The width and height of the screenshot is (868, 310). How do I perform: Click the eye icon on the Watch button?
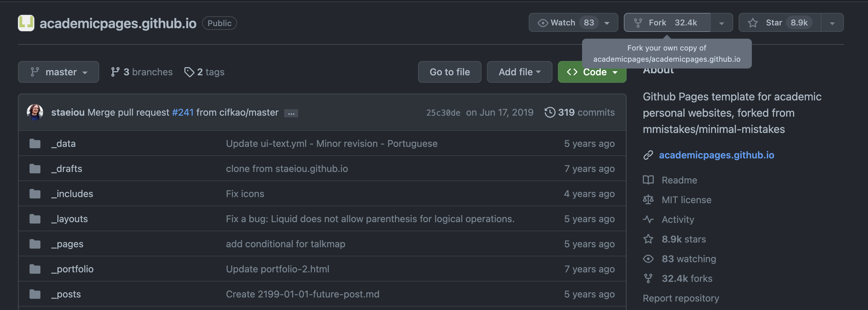543,22
